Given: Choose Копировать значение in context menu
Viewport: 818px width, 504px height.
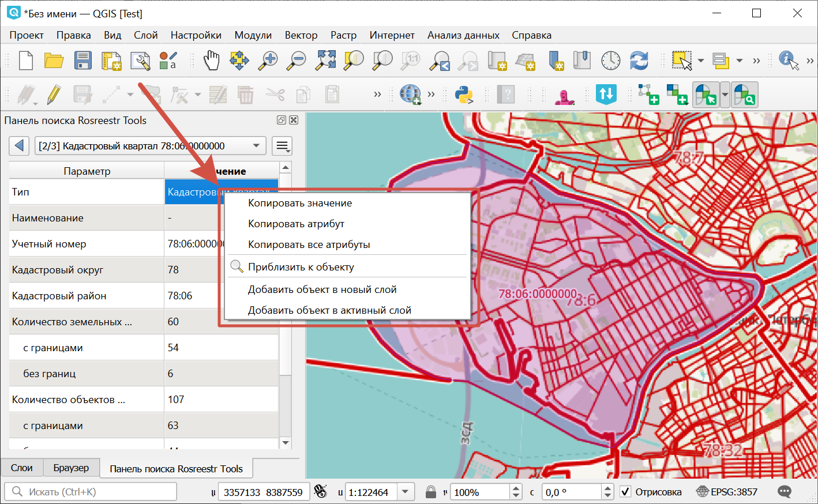Looking at the screenshot, I should [x=347, y=203].
